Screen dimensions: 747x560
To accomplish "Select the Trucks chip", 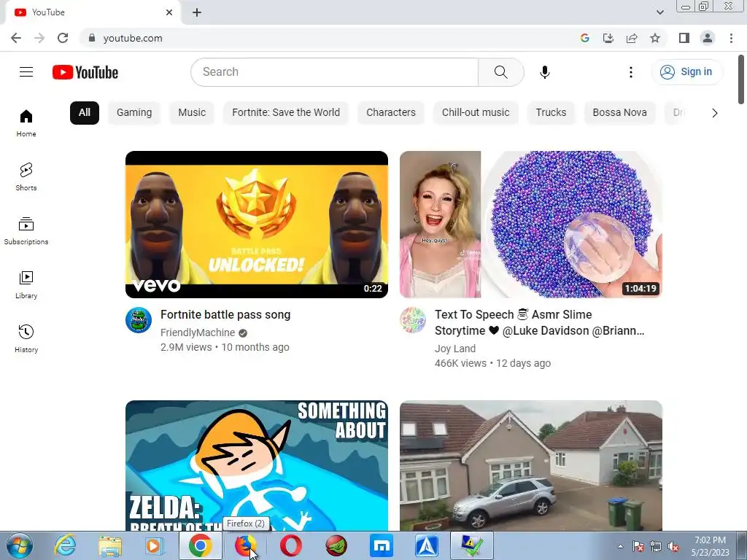I will coord(551,113).
